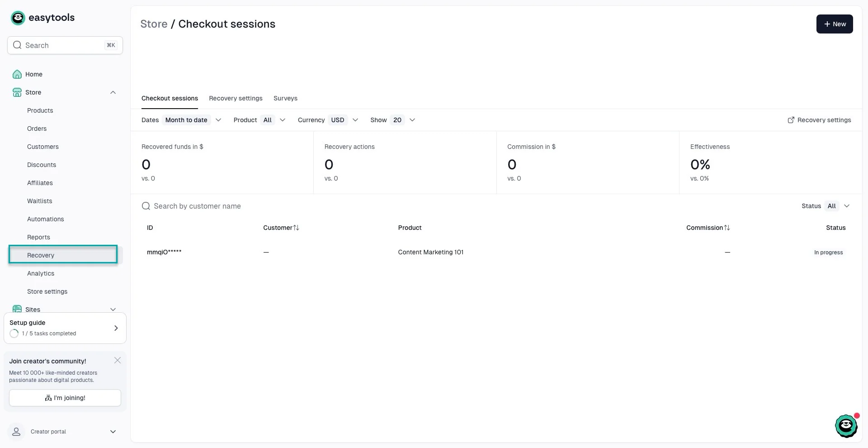Collapse the Store section chevron

pos(113,92)
